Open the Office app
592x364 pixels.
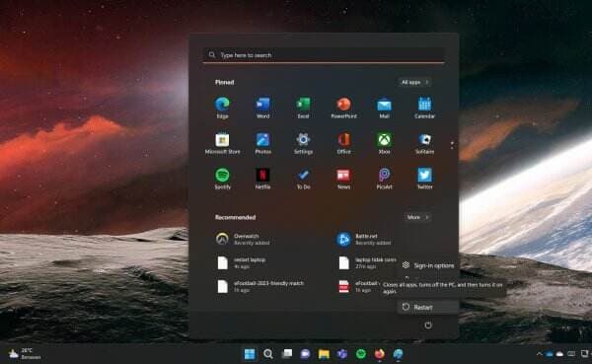tap(343, 143)
